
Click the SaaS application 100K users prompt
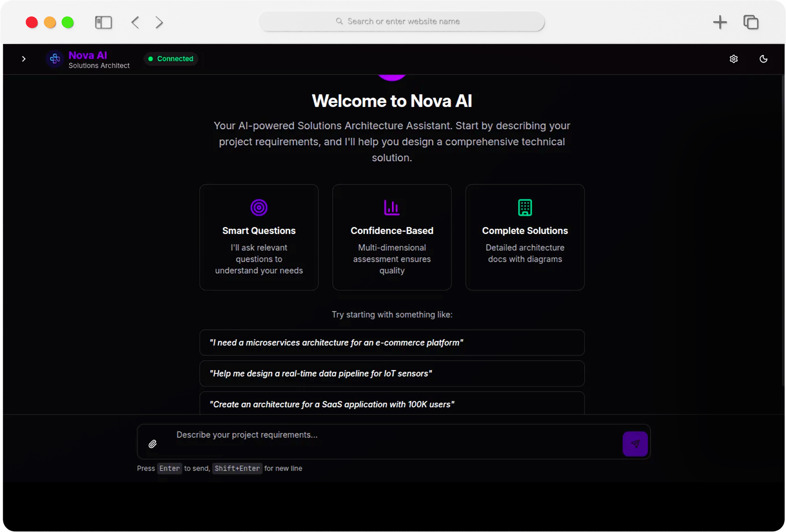[392, 404]
